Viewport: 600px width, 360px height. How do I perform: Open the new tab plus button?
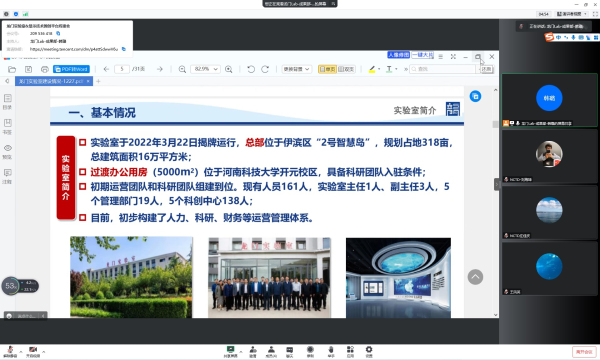click(98, 81)
